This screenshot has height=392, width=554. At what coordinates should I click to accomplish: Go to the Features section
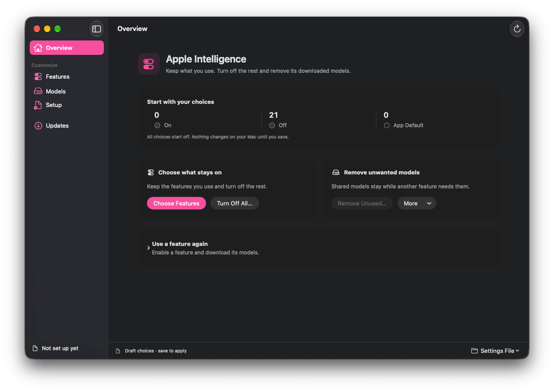pyautogui.click(x=67, y=77)
